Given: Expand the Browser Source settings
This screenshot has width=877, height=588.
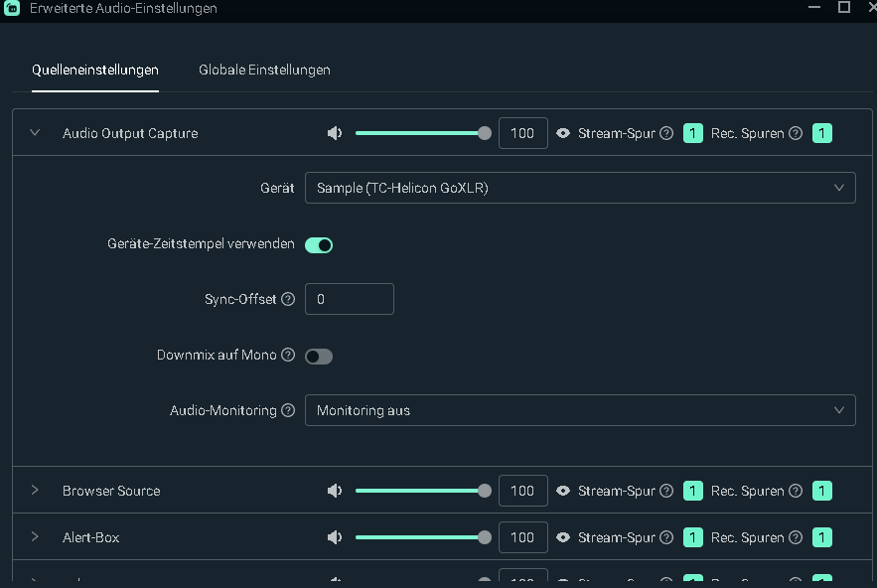Looking at the screenshot, I should (x=35, y=491).
